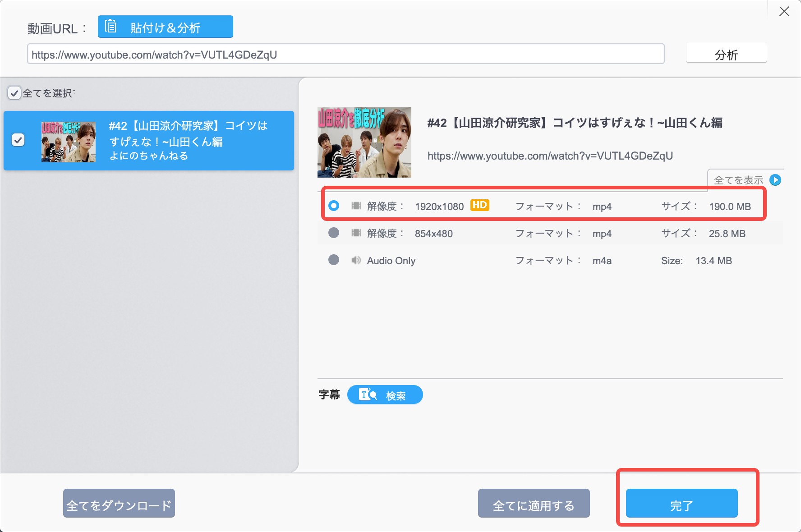Click the 完了 button
801x532 pixels.
click(682, 503)
